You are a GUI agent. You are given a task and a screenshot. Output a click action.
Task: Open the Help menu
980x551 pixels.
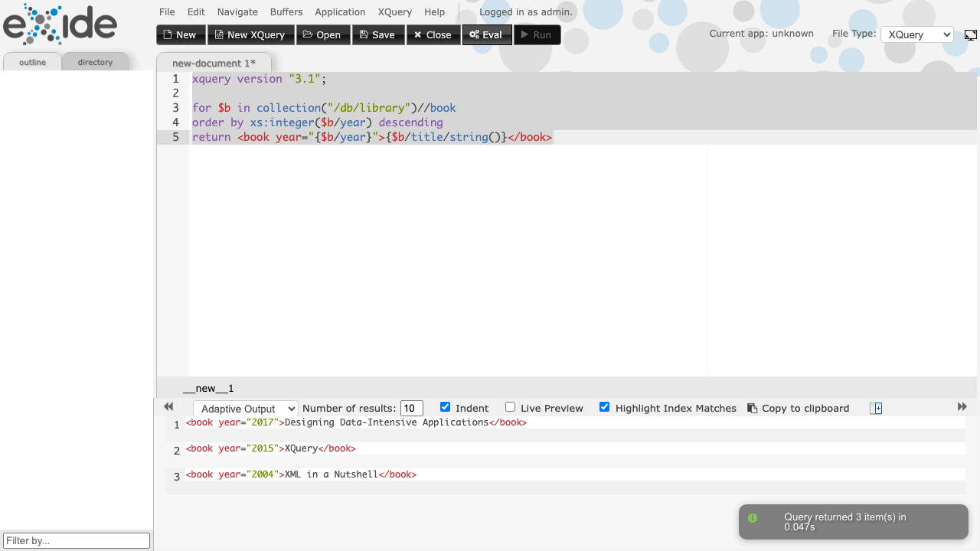coord(434,12)
